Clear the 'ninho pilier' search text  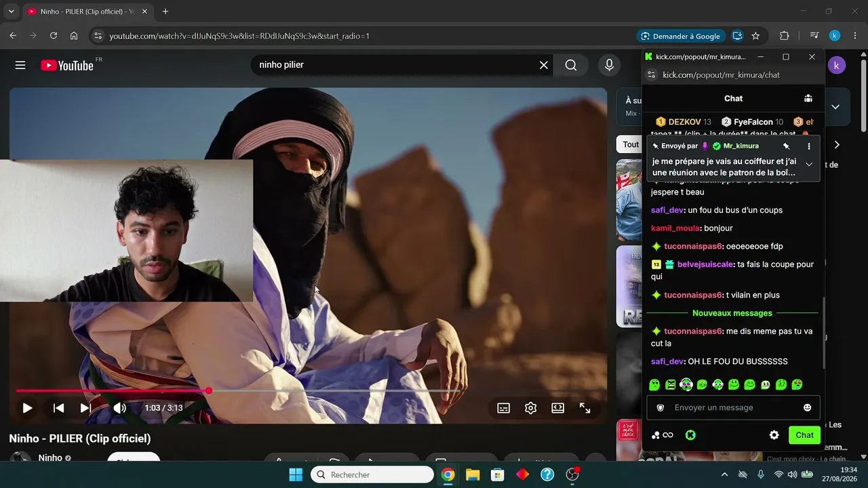pos(544,65)
